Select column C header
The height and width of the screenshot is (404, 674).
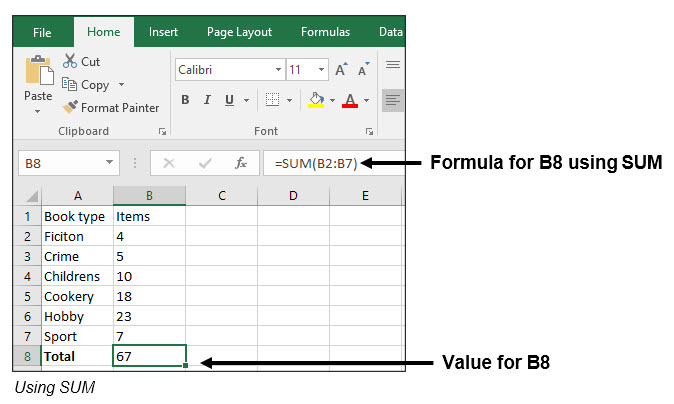point(222,196)
